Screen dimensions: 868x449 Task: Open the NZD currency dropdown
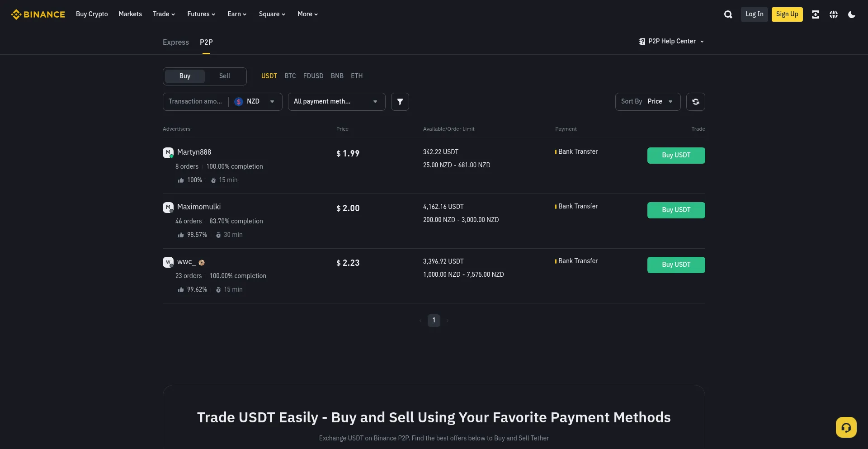tap(255, 102)
